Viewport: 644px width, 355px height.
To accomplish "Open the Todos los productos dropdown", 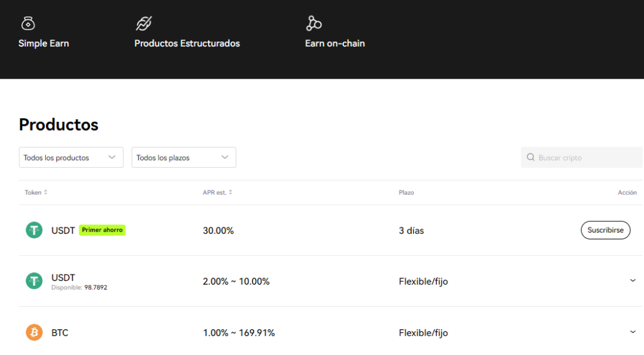I will (x=71, y=157).
